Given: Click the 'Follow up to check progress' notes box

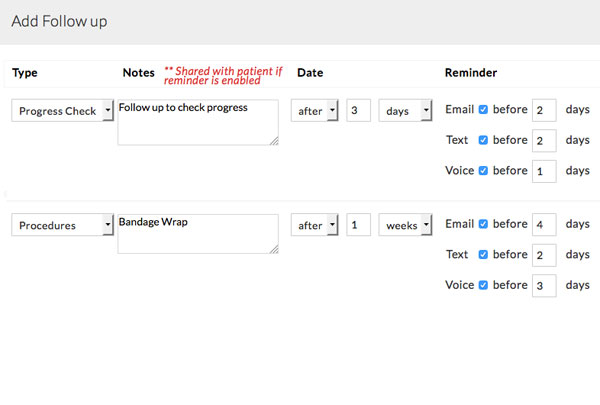Looking at the screenshot, I should 197,122.
